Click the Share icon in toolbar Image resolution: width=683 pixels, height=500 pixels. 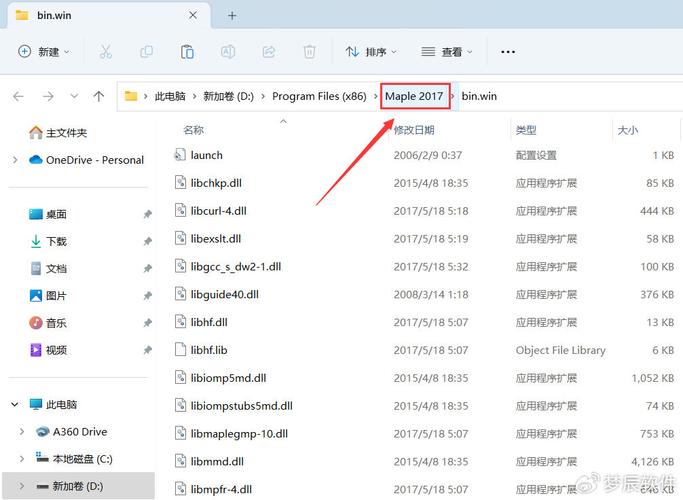click(269, 52)
